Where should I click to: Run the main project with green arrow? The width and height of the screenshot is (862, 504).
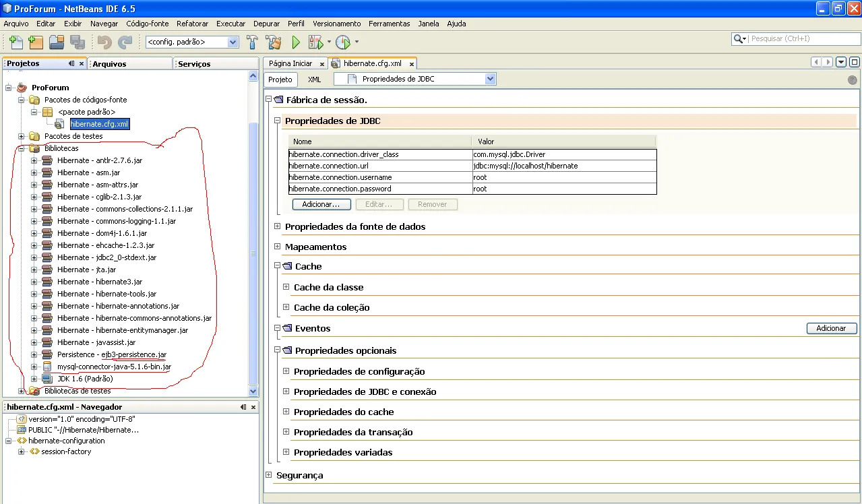[x=296, y=42]
